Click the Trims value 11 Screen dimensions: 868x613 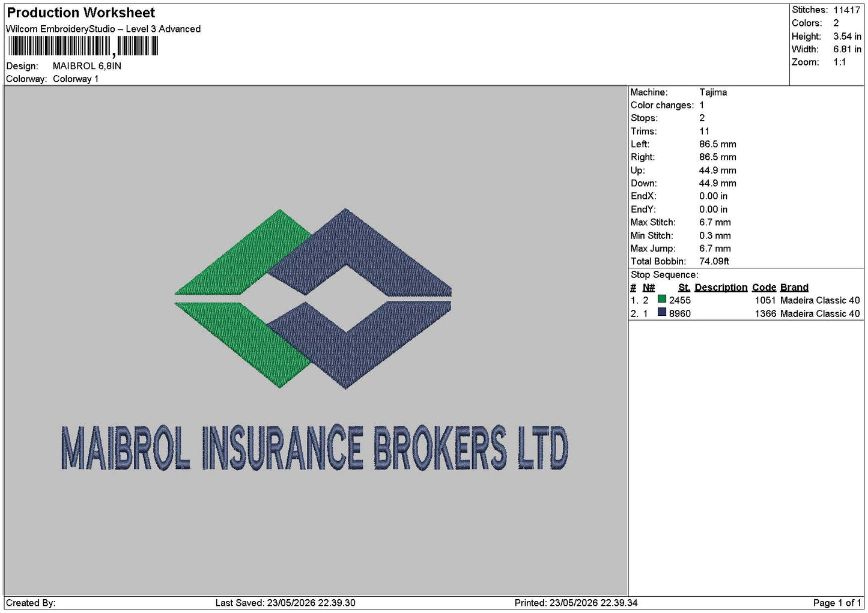704,131
